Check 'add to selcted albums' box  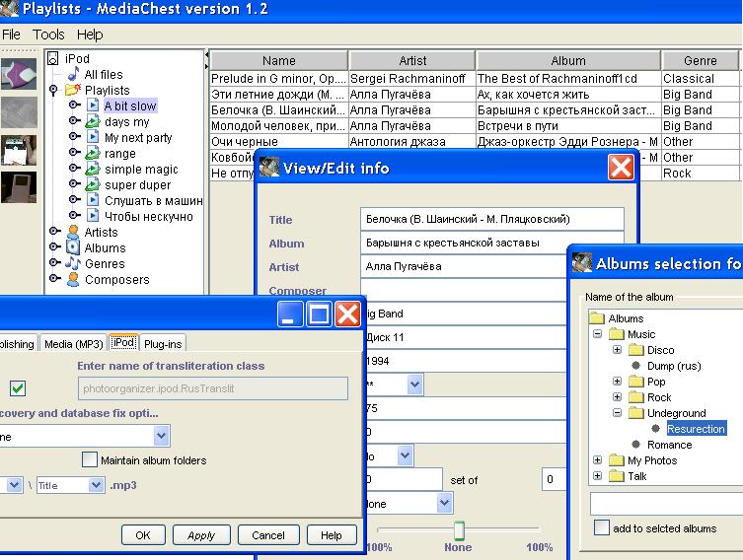tap(601, 528)
